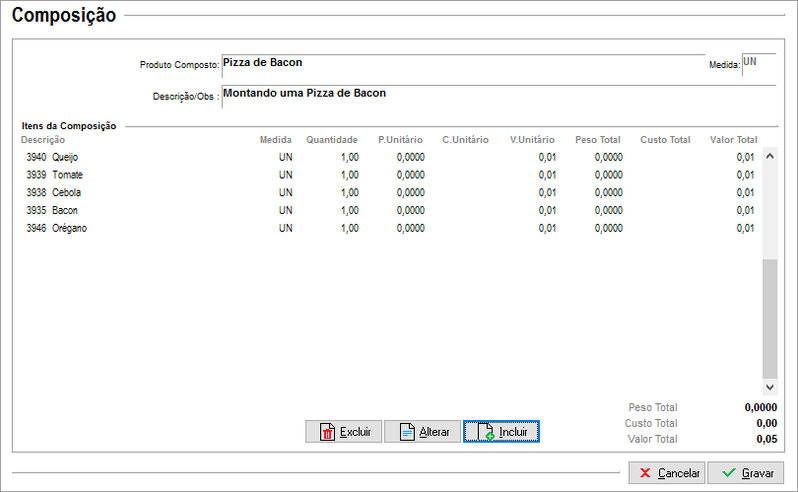Click Incluir to add a new item

[501, 432]
